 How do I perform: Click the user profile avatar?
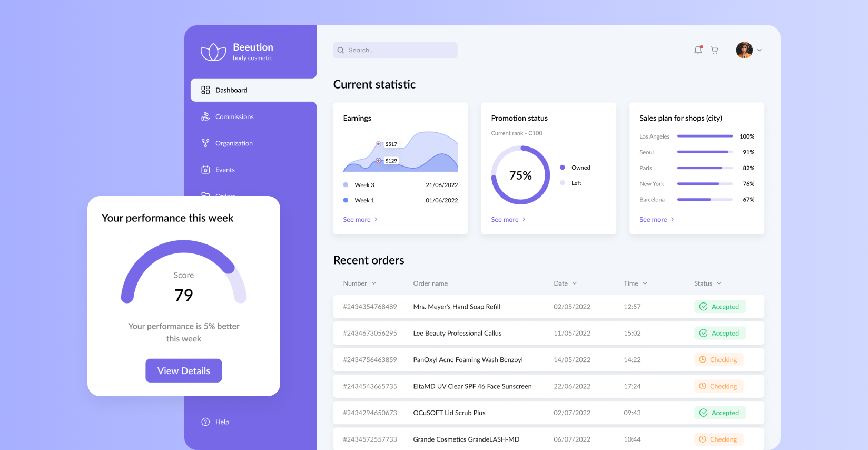tap(744, 50)
